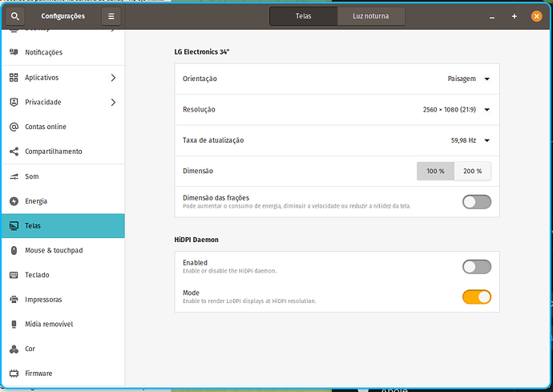Viewport: 553px width, 392px height.
Task: Enable the Dimensão das frações switch
Action: [476, 202]
